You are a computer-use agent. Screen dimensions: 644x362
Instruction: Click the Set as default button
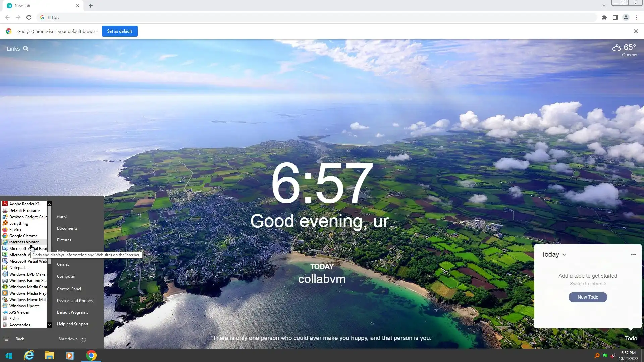[119, 31]
